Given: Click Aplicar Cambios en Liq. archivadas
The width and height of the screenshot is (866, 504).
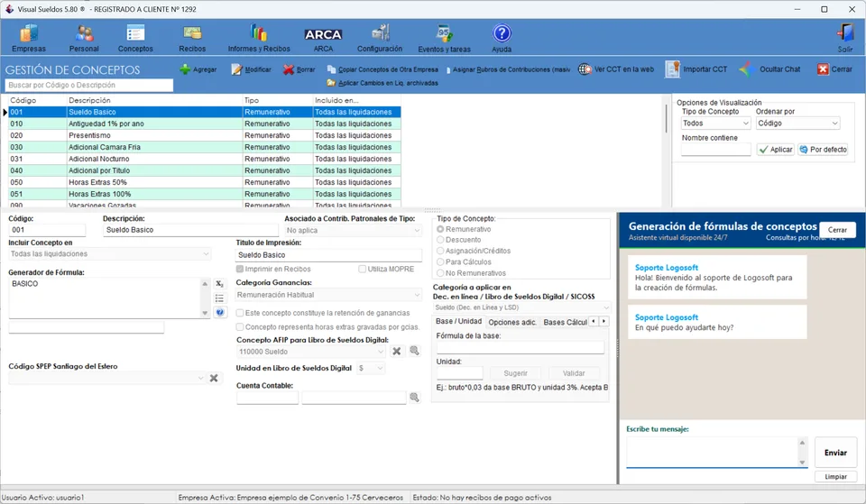Looking at the screenshot, I should 382,83.
